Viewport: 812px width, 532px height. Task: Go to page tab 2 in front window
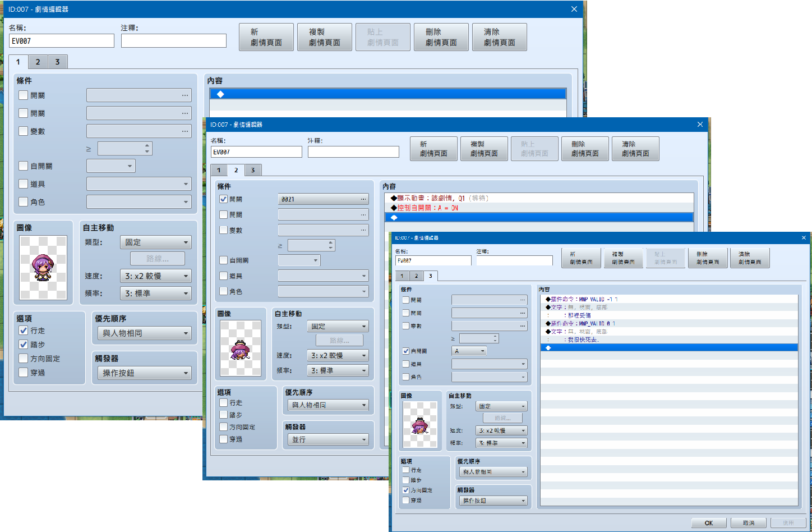pyautogui.click(x=416, y=276)
